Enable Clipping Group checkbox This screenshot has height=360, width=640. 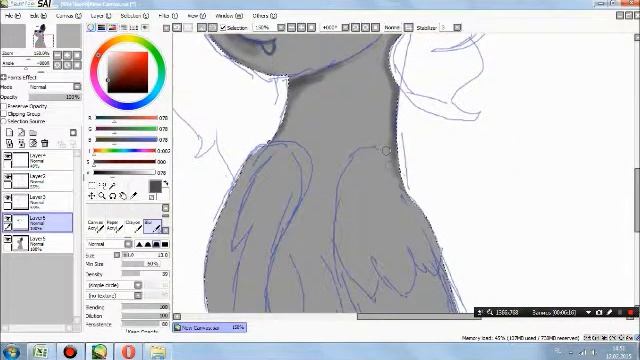4,114
